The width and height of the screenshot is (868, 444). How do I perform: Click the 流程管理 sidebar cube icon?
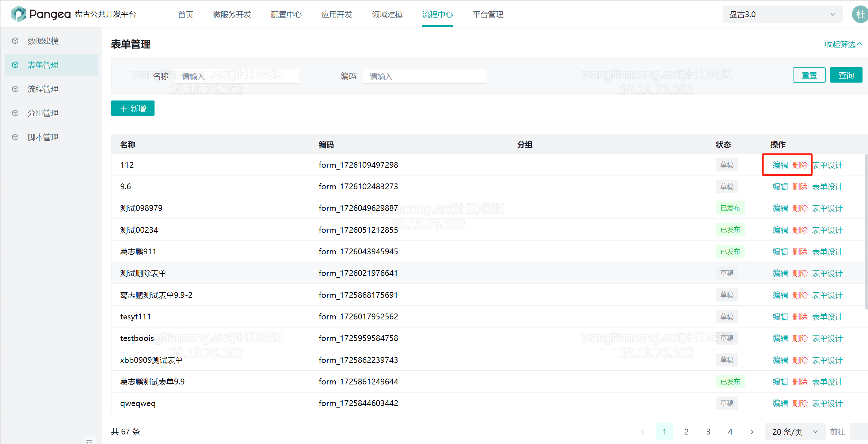click(15, 89)
